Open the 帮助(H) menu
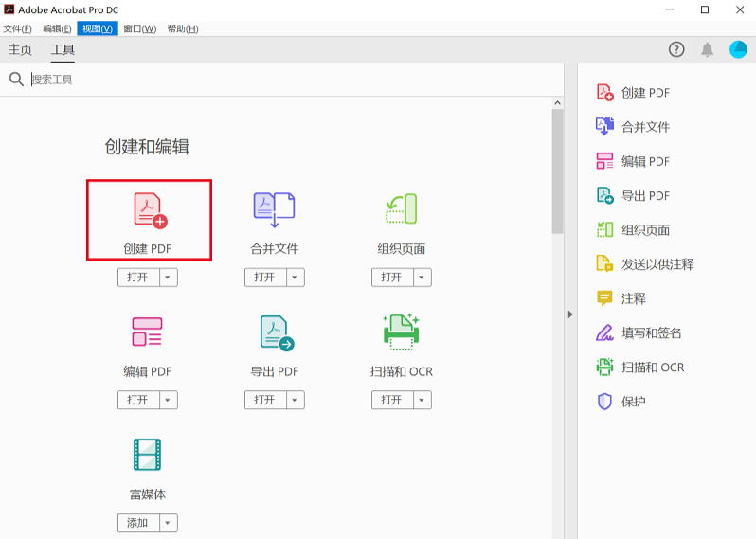Viewport: 756px width, 539px height. [x=183, y=29]
